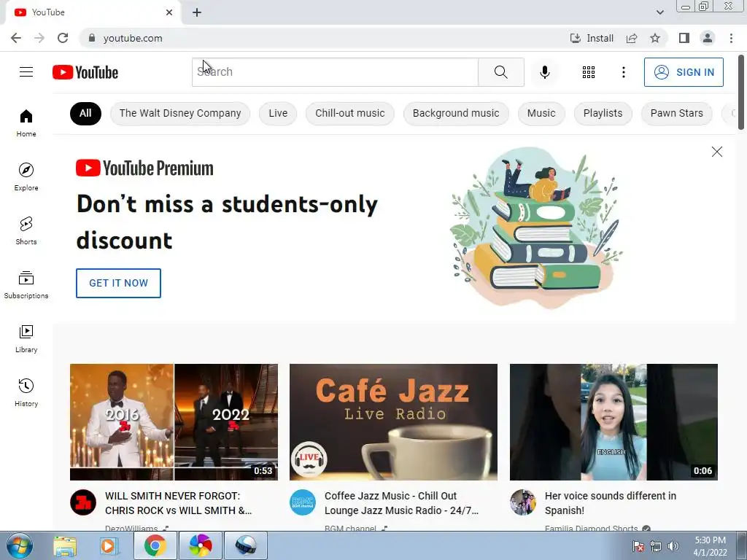Click the Familia Diamond Shorts channel avatar
This screenshot has height=560, width=747.
[522, 502]
